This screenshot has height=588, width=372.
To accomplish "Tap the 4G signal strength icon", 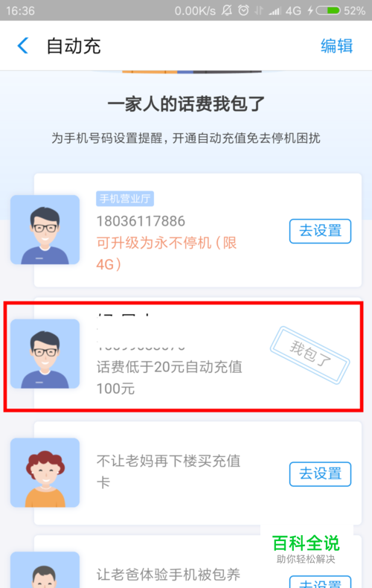I will click(285, 11).
